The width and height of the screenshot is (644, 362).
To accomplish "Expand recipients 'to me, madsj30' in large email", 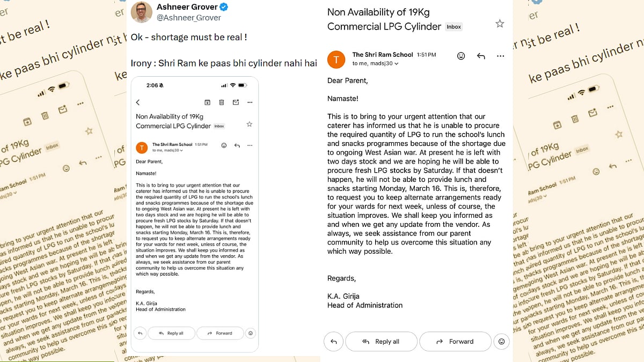I will 376,64.
